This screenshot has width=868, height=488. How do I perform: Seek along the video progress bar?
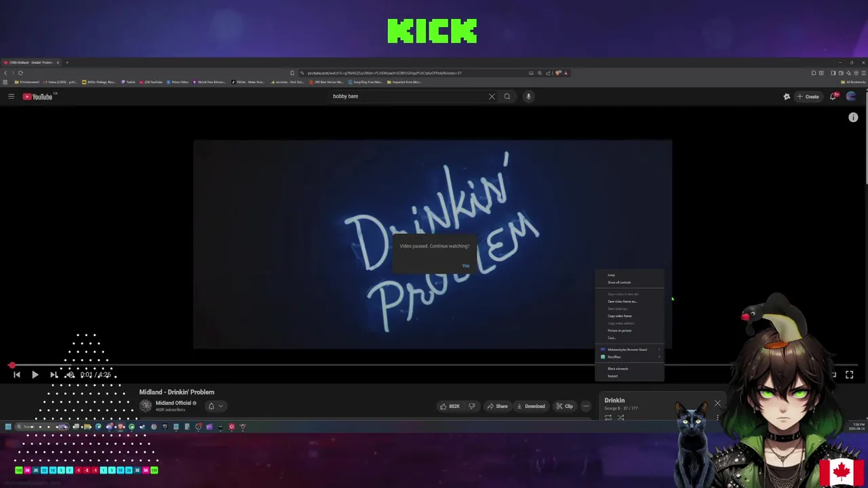[434, 365]
